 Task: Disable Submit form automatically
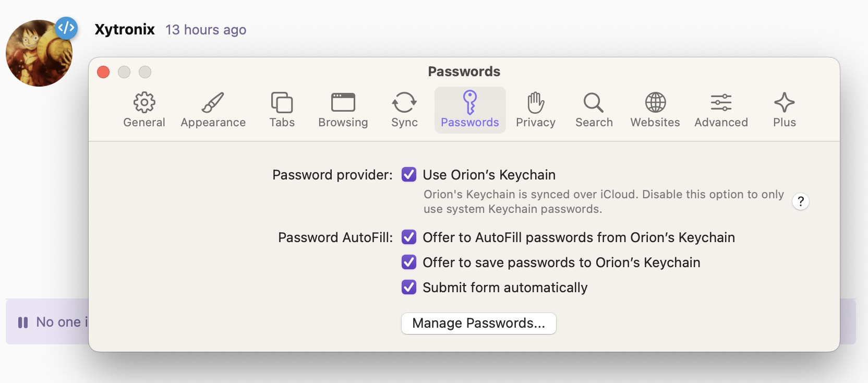(409, 288)
